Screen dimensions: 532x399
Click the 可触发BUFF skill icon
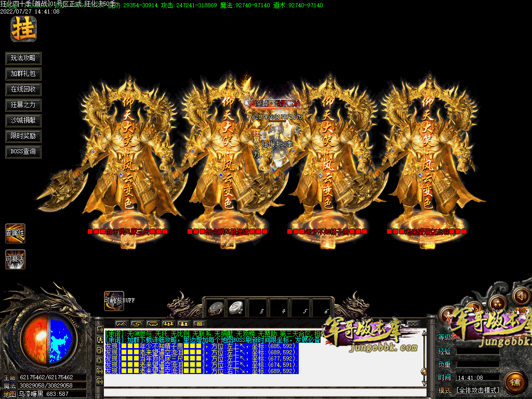coord(114,301)
